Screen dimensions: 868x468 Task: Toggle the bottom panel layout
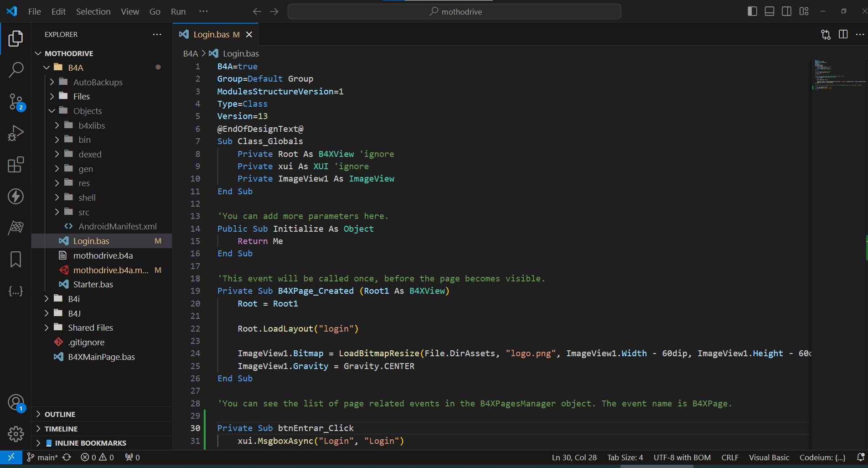770,11
